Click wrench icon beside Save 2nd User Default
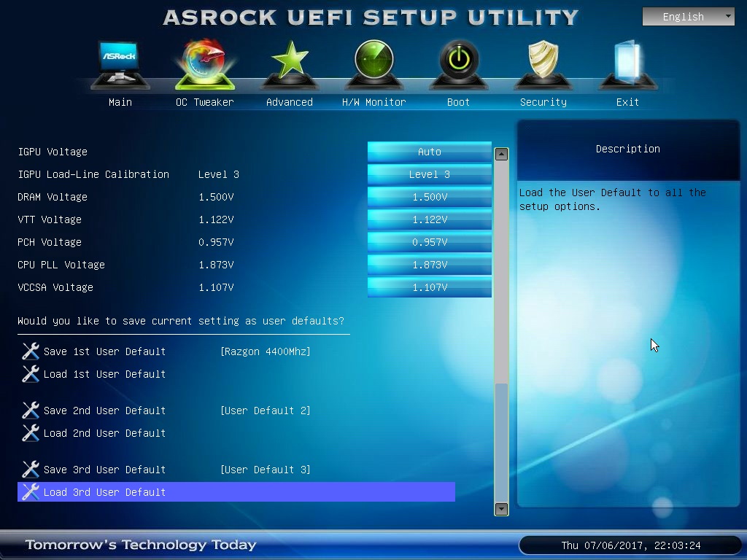The width and height of the screenshot is (747, 560). 31,410
